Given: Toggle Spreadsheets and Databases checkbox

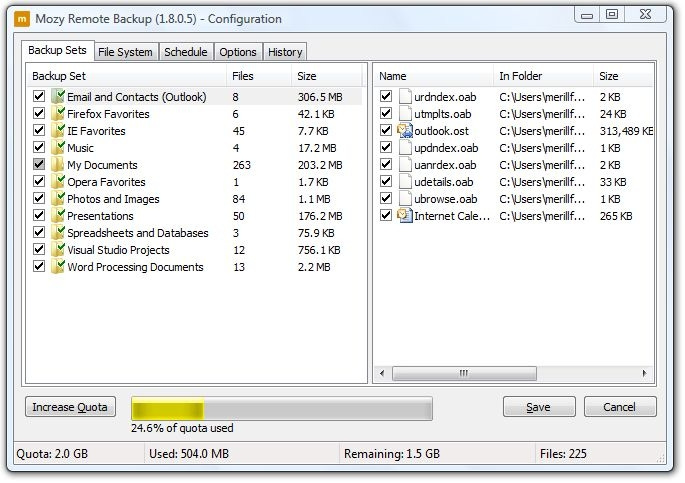Looking at the screenshot, I should (x=39, y=232).
